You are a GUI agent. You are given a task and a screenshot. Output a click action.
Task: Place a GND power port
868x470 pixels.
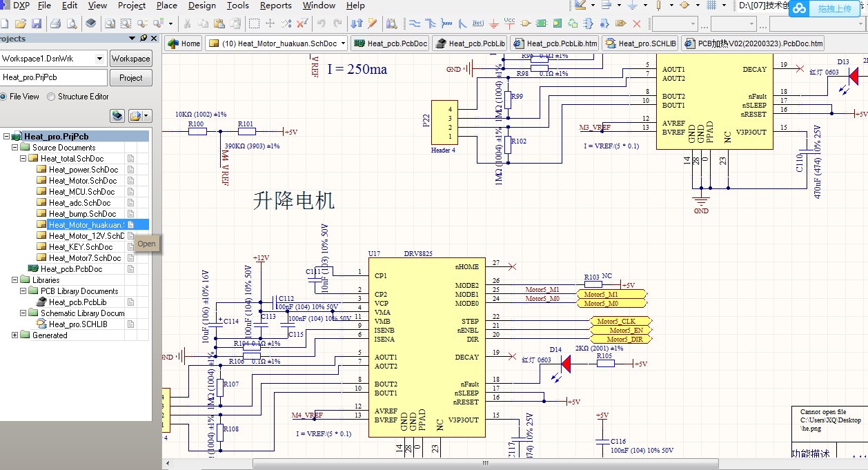pyautogui.click(x=494, y=23)
